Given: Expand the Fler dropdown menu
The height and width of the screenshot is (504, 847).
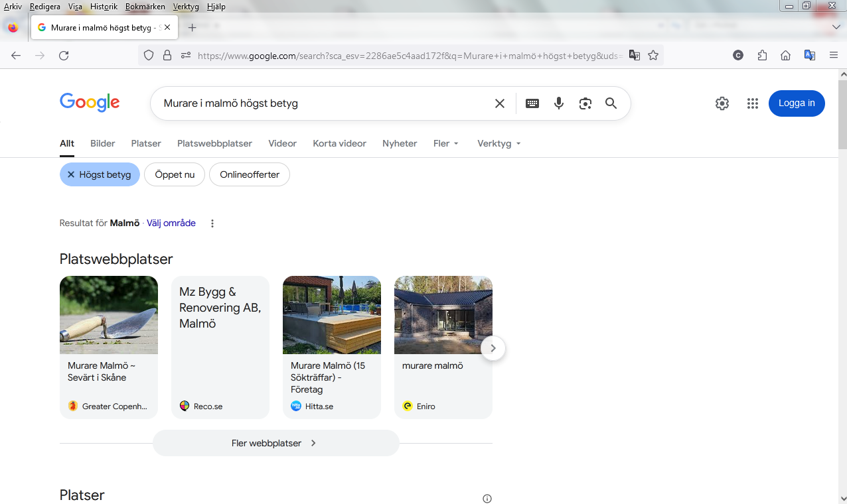Looking at the screenshot, I should coord(446,143).
